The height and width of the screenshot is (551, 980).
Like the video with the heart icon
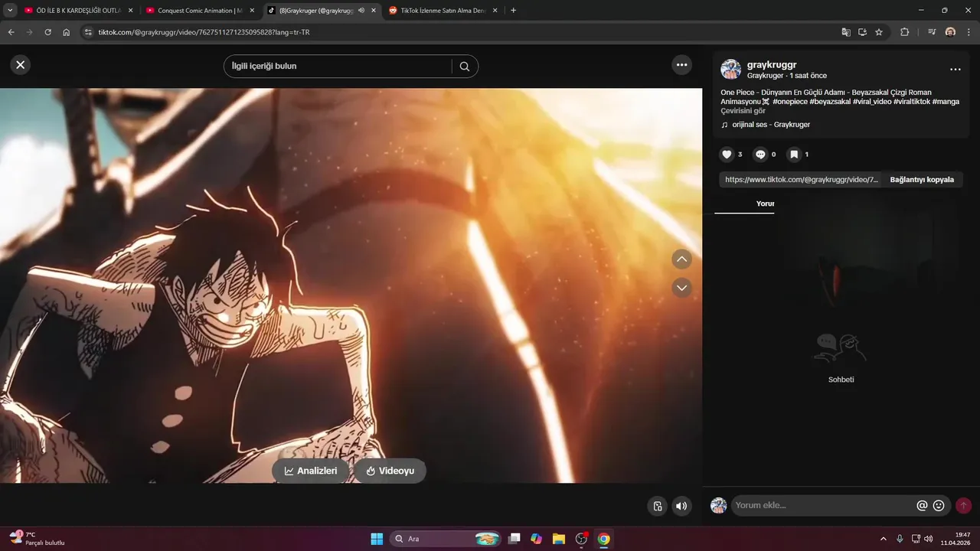click(x=727, y=155)
